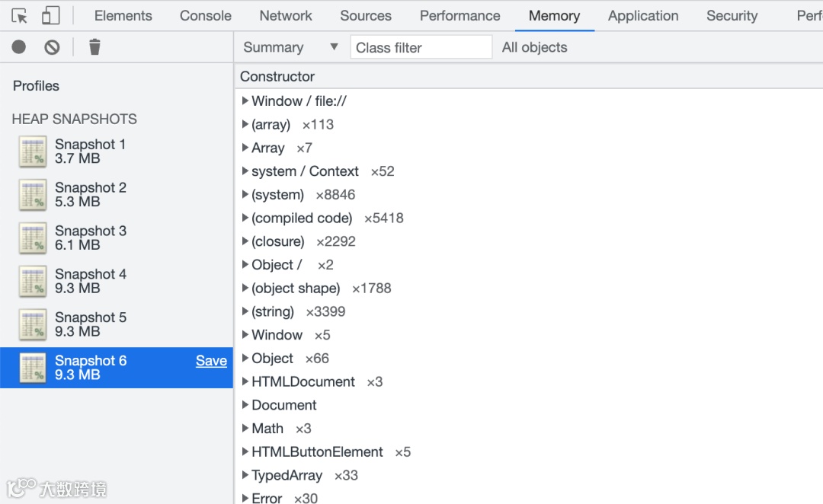Select Snapshot 2 in the heap snapshots list
This screenshot has height=504, width=823.
90,194
